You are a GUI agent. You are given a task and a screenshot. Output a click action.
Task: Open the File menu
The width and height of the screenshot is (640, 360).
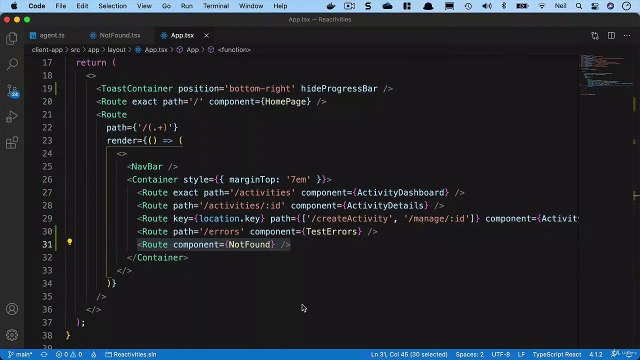60,6
